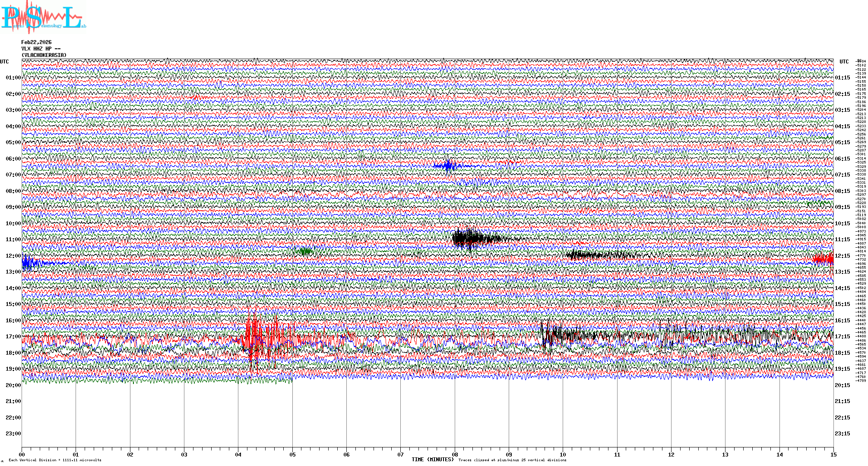The image size is (868, 466).
Task: Click the 17:00 hour label on the left axis
Action: point(13,337)
